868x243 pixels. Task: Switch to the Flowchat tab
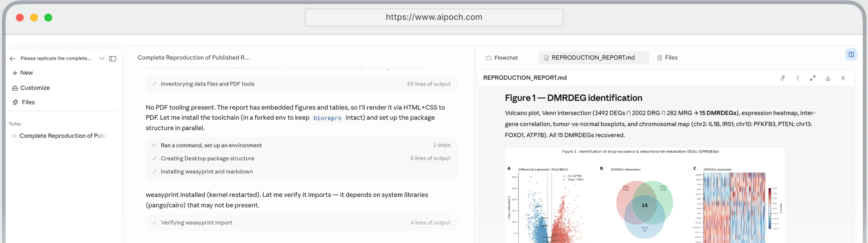coord(502,58)
